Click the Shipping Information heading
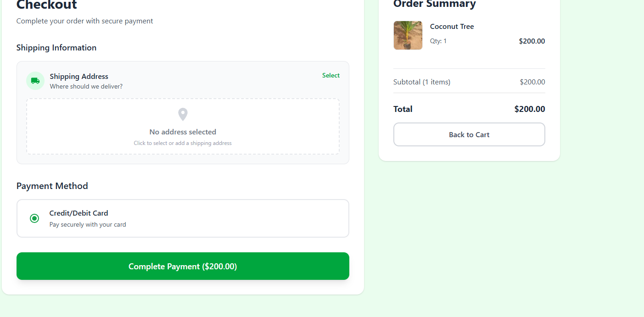The height and width of the screenshot is (317, 644). tap(56, 48)
